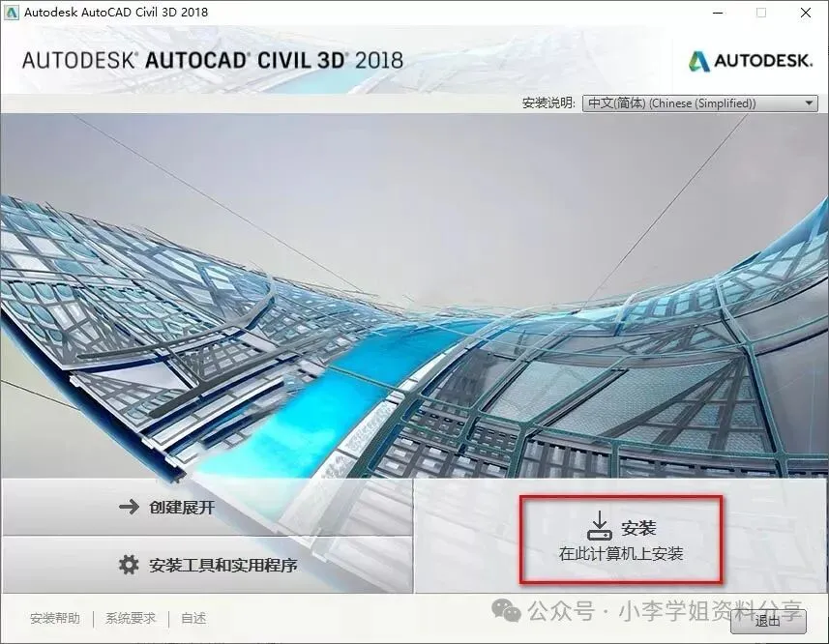
Task: Open the 安装说明 language dropdown
Action: (x=700, y=103)
